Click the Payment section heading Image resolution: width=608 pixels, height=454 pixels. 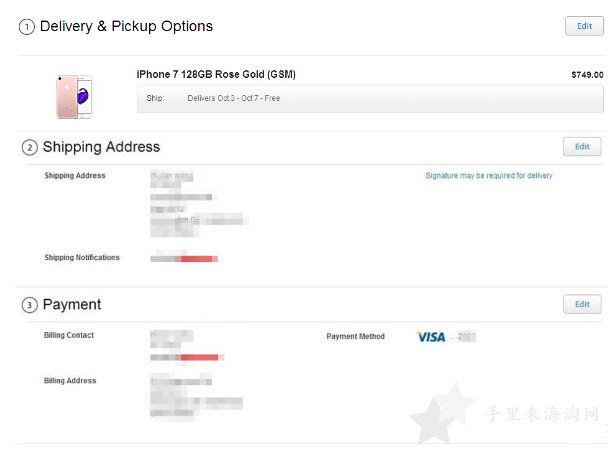pyautogui.click(x=72, y=304)
